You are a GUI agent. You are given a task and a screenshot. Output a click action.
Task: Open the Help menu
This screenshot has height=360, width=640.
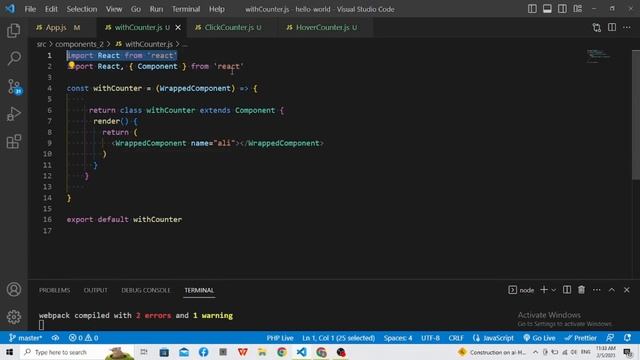coord(217,9)
